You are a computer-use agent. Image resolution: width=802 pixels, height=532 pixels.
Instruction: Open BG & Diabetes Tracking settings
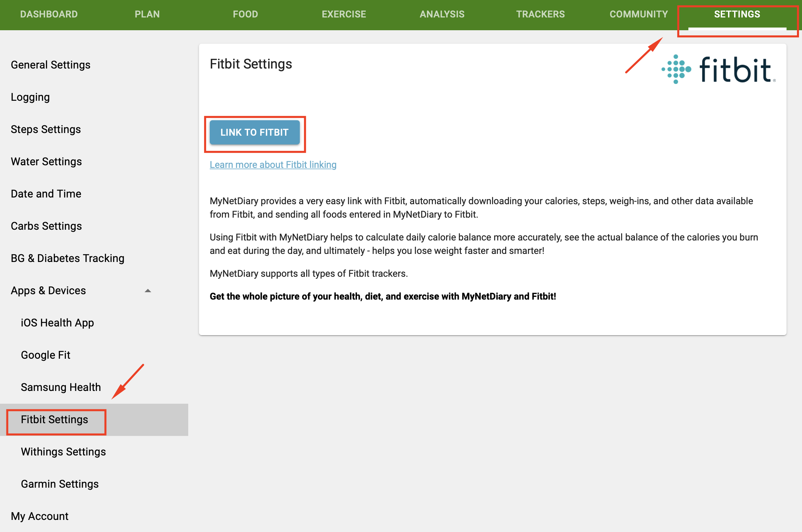[x=68, y=258]
